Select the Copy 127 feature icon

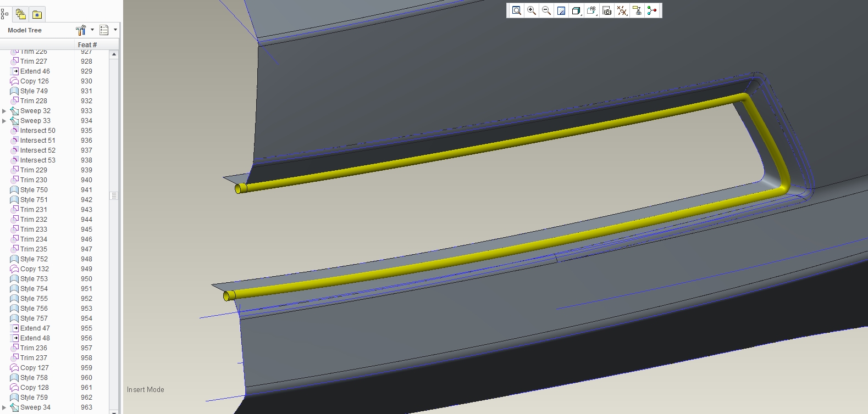click(x=15, y=368)
